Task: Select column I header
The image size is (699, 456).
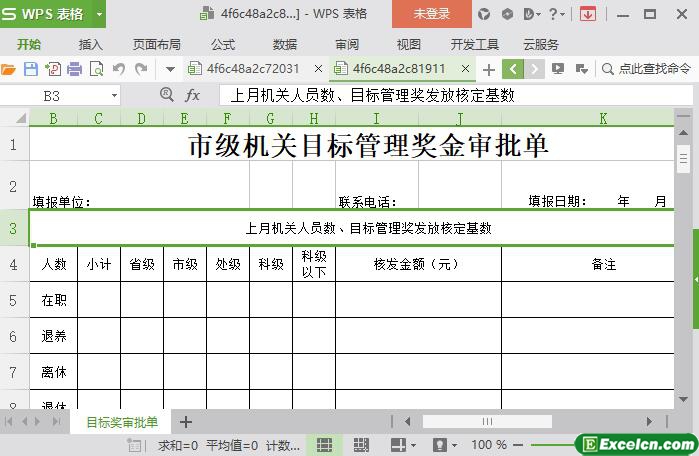Action: pos(377,119)
